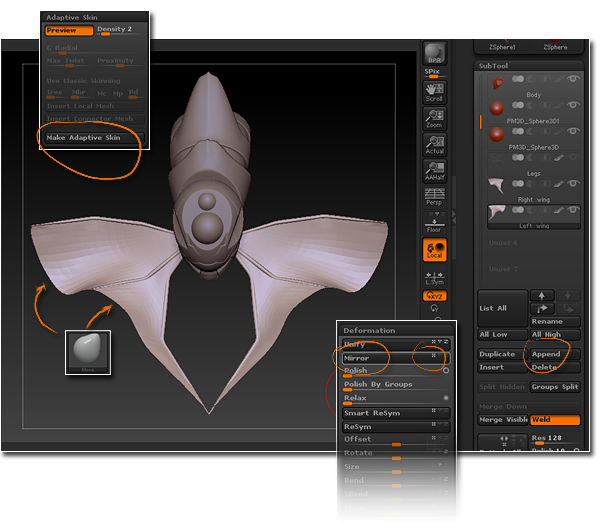
Task: Collapse the Deformation panel header
Action: [396, 330]
